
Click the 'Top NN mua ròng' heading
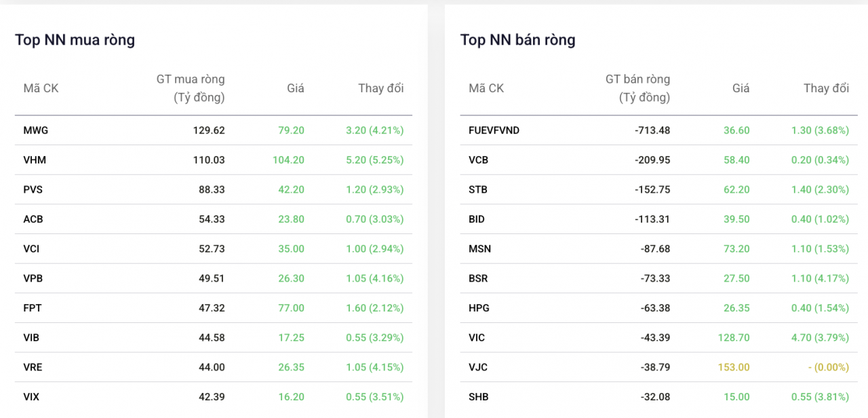(x=75, y=40)
